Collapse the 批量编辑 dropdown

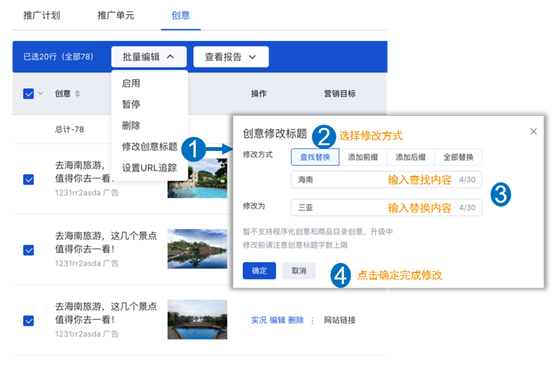[x=149, y=57]
